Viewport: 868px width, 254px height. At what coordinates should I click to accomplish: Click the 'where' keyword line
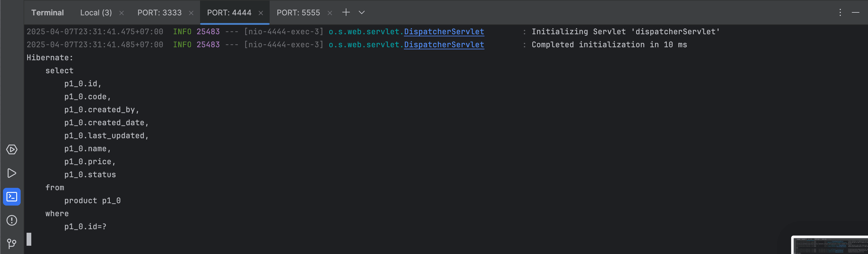pyautogui.click(x=57, y=214)
